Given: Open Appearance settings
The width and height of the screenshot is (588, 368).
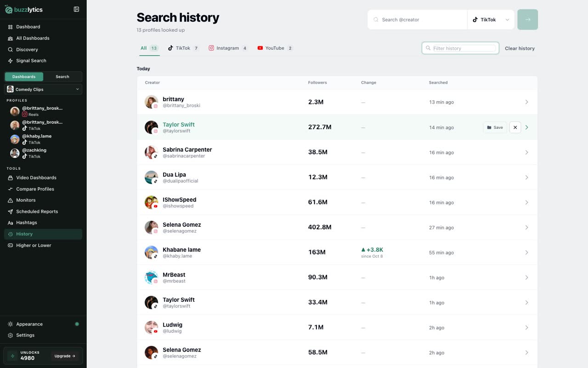Looking at the screenshot, I should click(43, 324).
